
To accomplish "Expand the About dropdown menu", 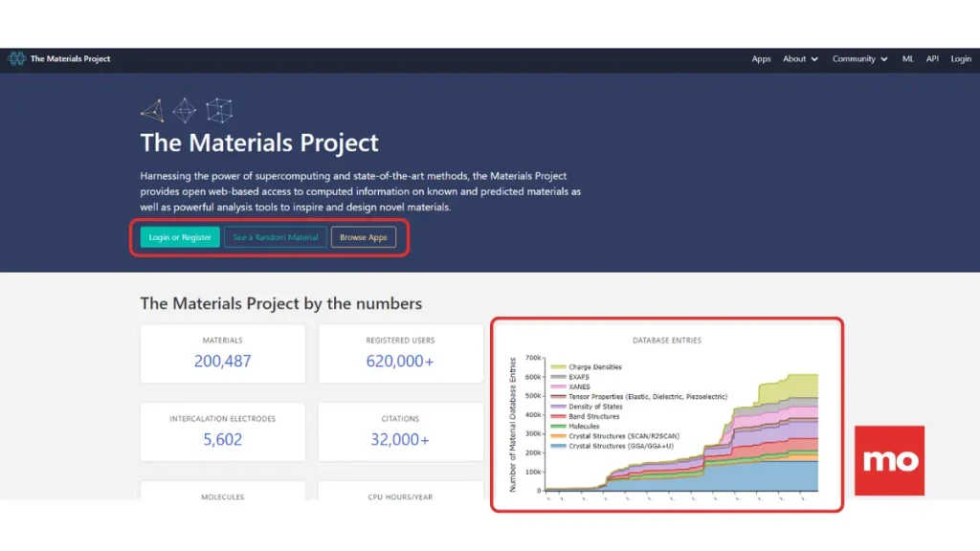I will point(800,59).
